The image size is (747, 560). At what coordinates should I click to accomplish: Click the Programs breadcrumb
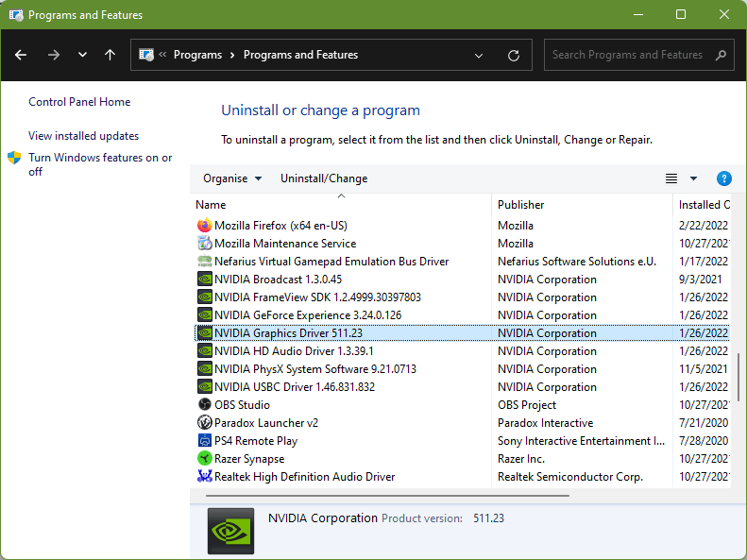(197, 55)
